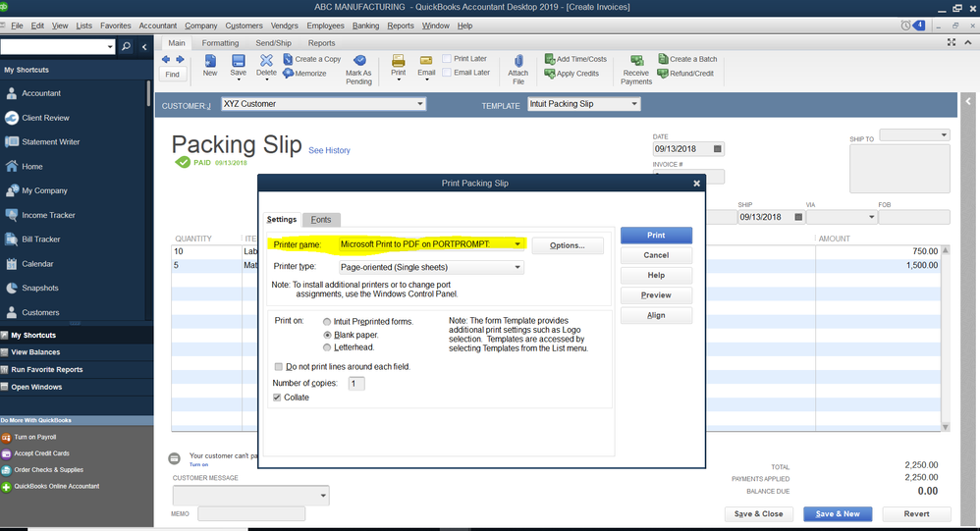980x531 pixels.
Task: Open Client Review shortcut
Action: click(x=45, y=118)
